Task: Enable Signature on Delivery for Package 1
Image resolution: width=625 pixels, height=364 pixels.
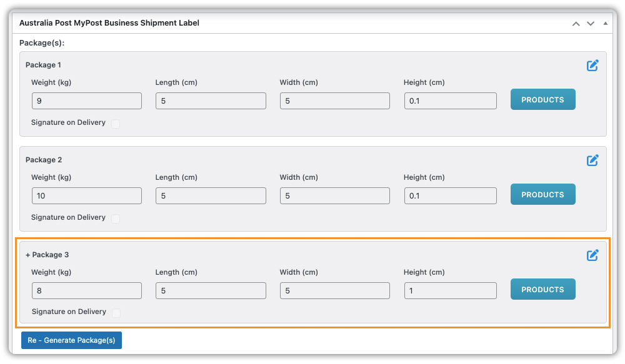Action: 116,124
